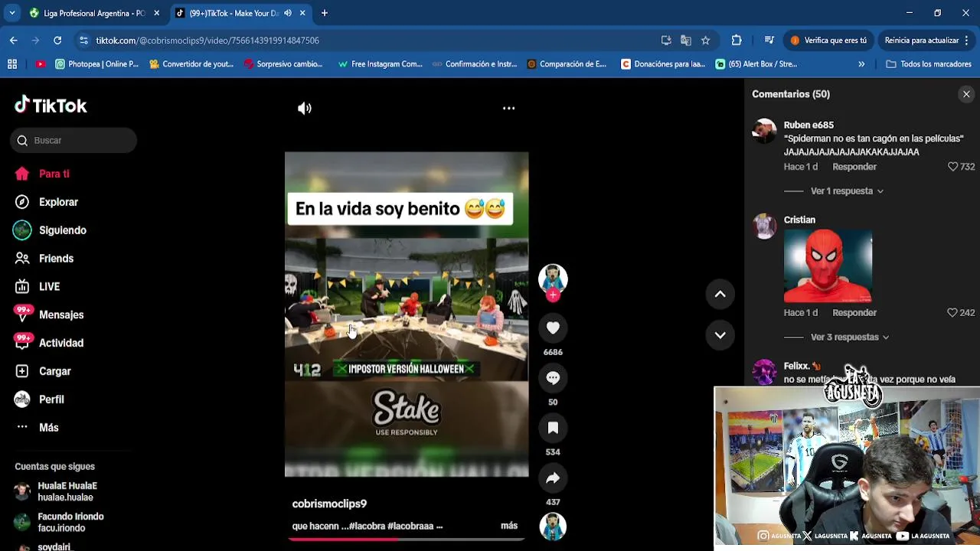Image resolution: width=980 pixels, height=551 pixels.
Task: Go back in the browser
Action: (x=14, y=40)
